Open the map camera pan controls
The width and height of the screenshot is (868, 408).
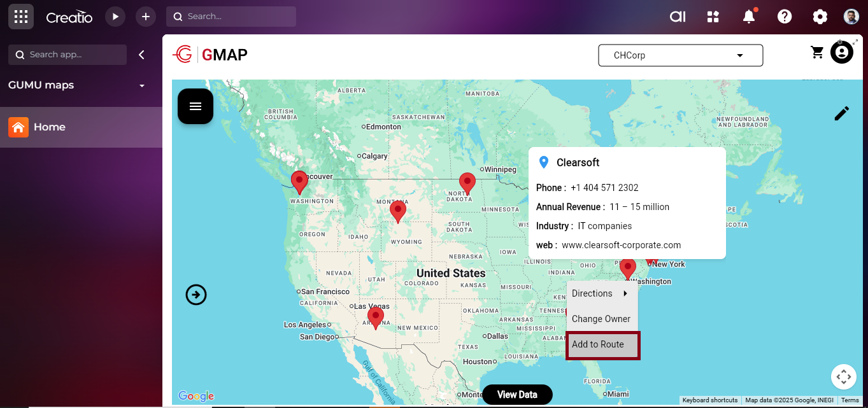(843, 377)
